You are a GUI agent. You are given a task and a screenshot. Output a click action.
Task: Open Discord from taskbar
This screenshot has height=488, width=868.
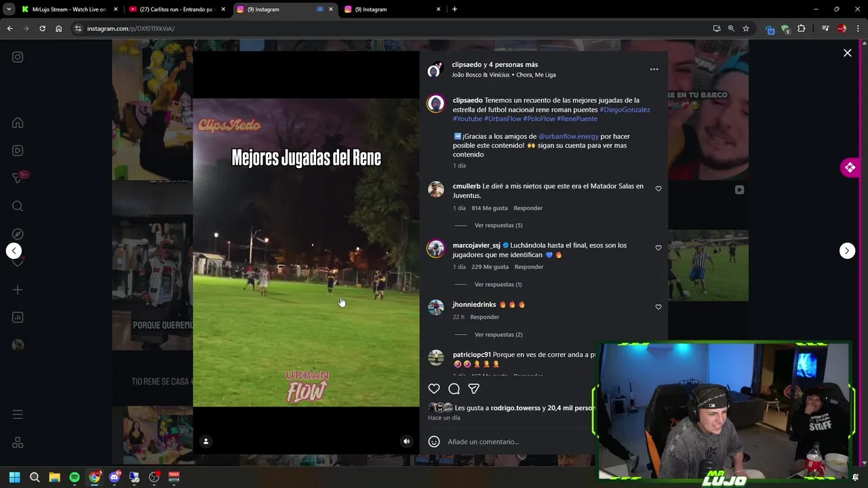click(115, 477)
